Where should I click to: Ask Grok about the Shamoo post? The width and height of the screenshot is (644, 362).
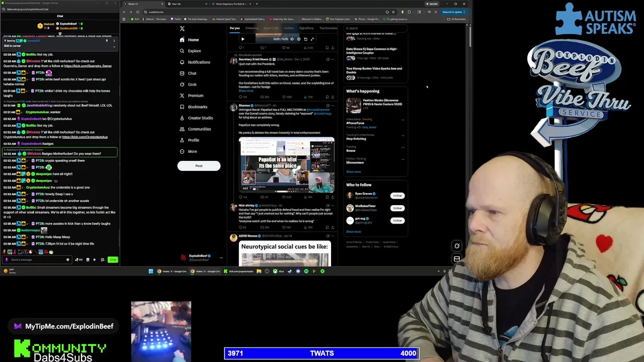(x=328, y=106)
